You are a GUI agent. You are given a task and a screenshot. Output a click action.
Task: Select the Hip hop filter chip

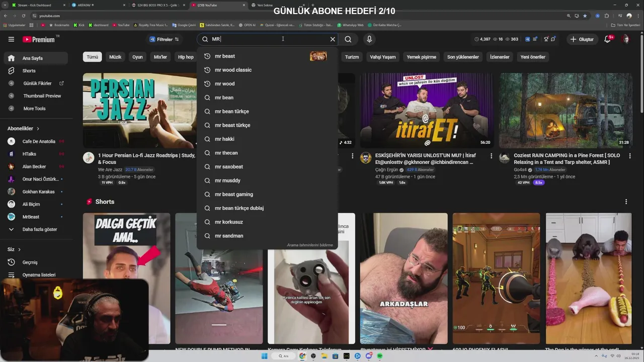click(x=186, y=57)
